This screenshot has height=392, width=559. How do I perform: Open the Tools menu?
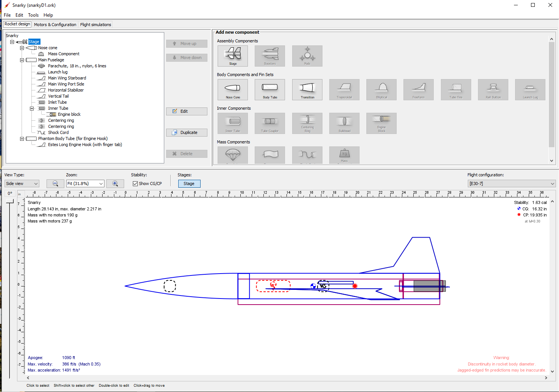[x=33, y=15]
